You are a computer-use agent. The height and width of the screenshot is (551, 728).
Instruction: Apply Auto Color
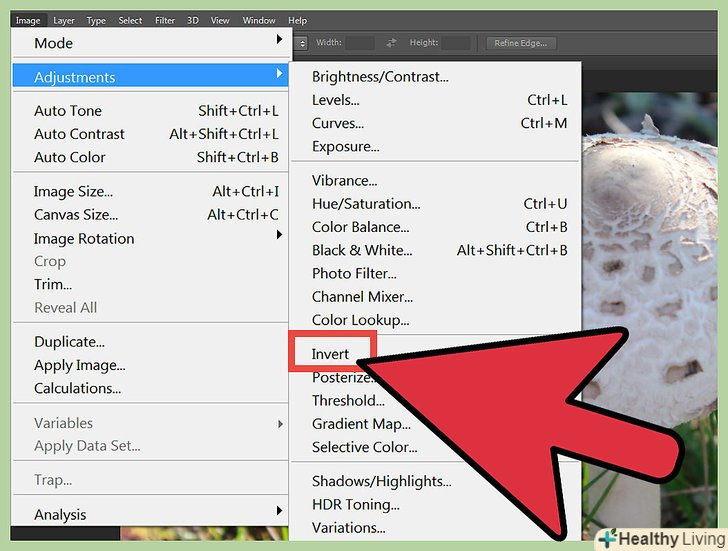(151, 157)
